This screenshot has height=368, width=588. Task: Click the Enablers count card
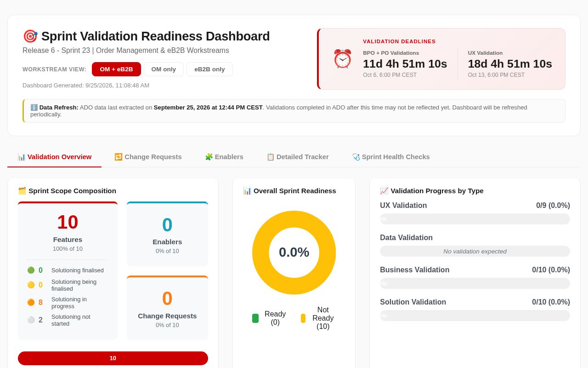click(167, 234)
